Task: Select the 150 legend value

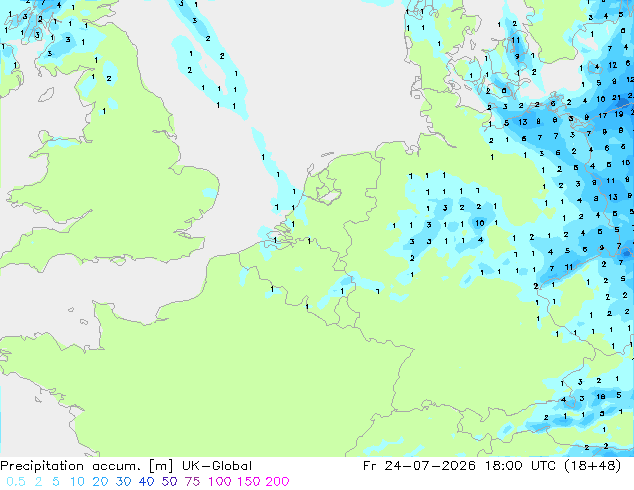Action: pos(248,482)
